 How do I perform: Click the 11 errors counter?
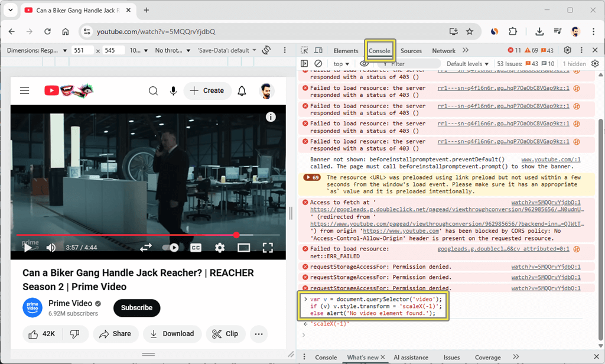(515, 50)
